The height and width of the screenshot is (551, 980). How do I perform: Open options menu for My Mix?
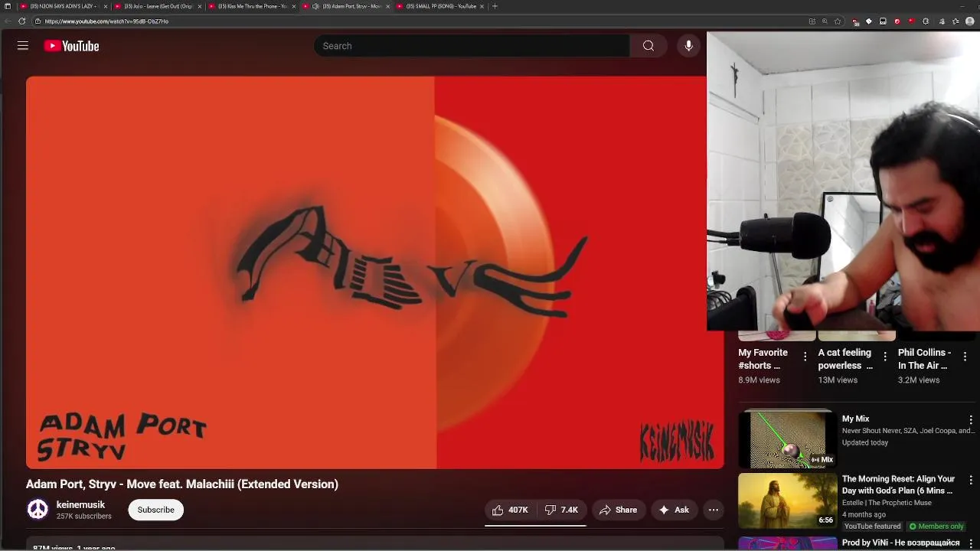pos(971,420)
